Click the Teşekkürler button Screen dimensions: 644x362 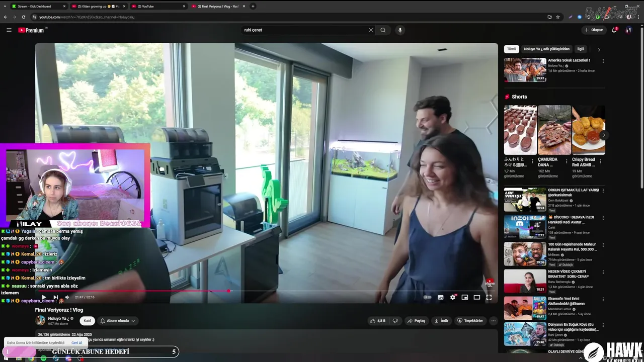(470, 321)
